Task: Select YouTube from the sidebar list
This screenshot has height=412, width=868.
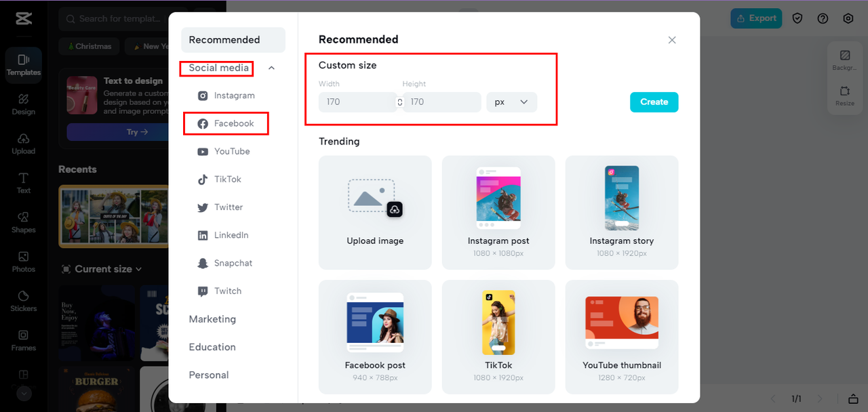Action: (x=231, y=151)
